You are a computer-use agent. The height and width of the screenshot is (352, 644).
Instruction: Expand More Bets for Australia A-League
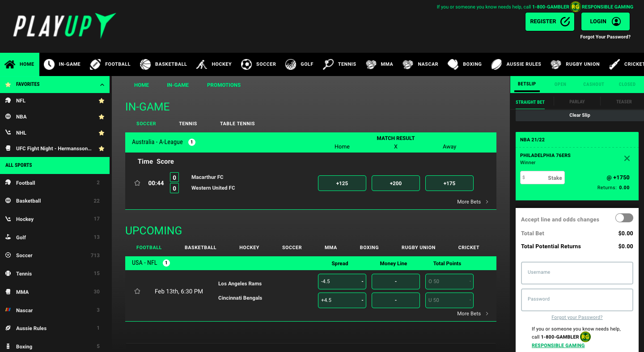(472, 202)
